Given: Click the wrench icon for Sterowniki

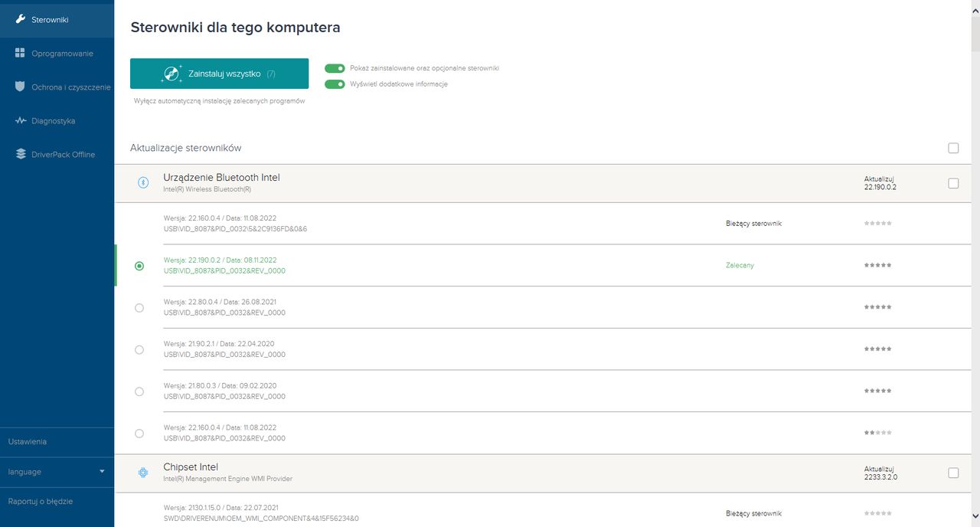Looking at the screenshot, I should click(21, 19).
